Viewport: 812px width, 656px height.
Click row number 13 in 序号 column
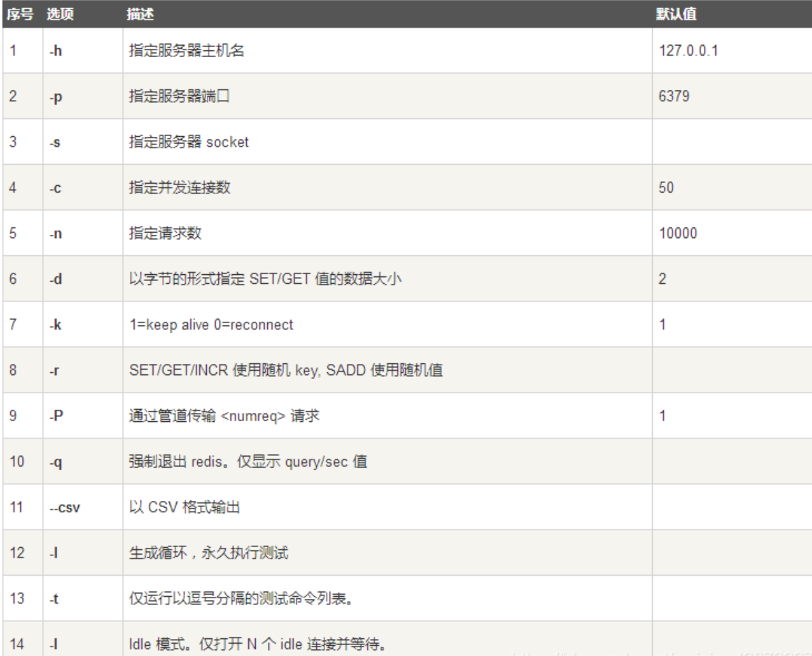tap(16, 598)
